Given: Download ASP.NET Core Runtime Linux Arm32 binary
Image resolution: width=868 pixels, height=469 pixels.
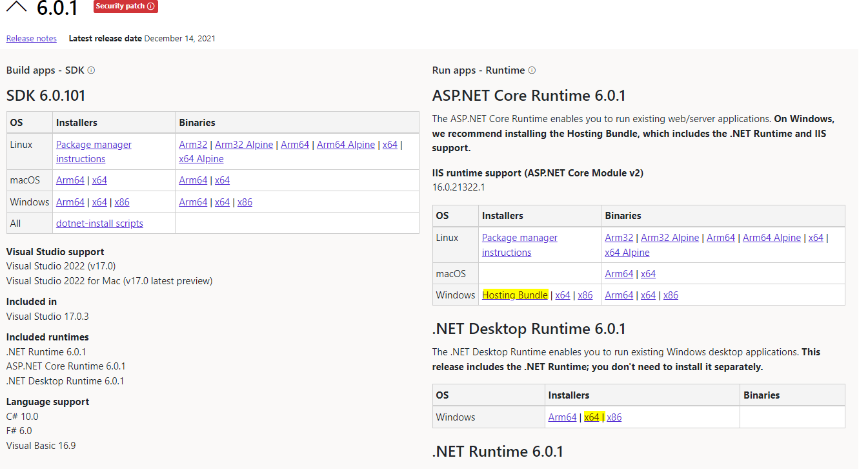Looking at the screenshot, I should (620, 238).
